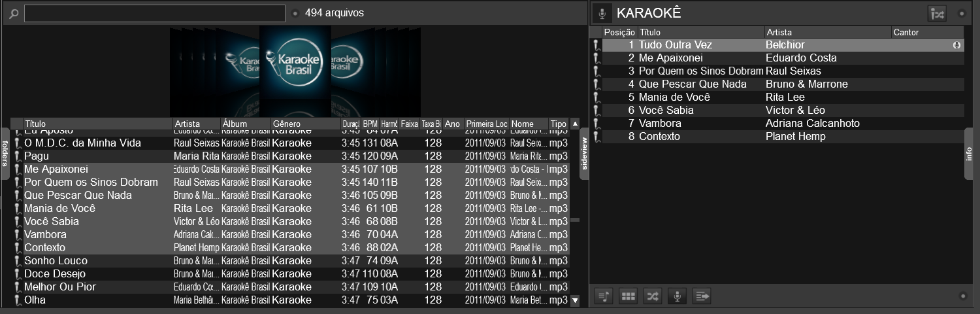Select the 'Olha' track row

pyautogui.click(x=291, y=300)
